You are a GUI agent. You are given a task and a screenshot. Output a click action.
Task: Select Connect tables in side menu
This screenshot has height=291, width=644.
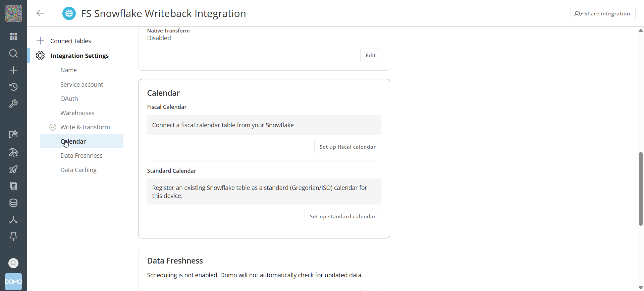(71, 41)
